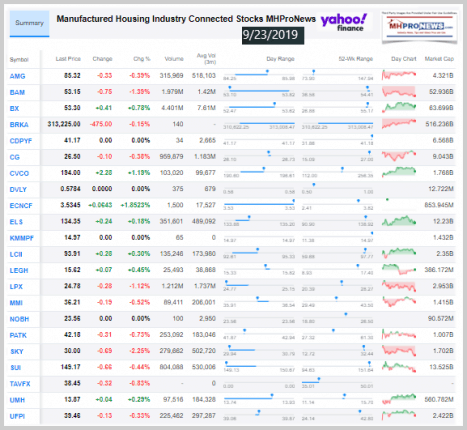The height and width of the screenshot is (430, 467).
Task: Open the KMMPF ticker link
Action: click(22, 238)
